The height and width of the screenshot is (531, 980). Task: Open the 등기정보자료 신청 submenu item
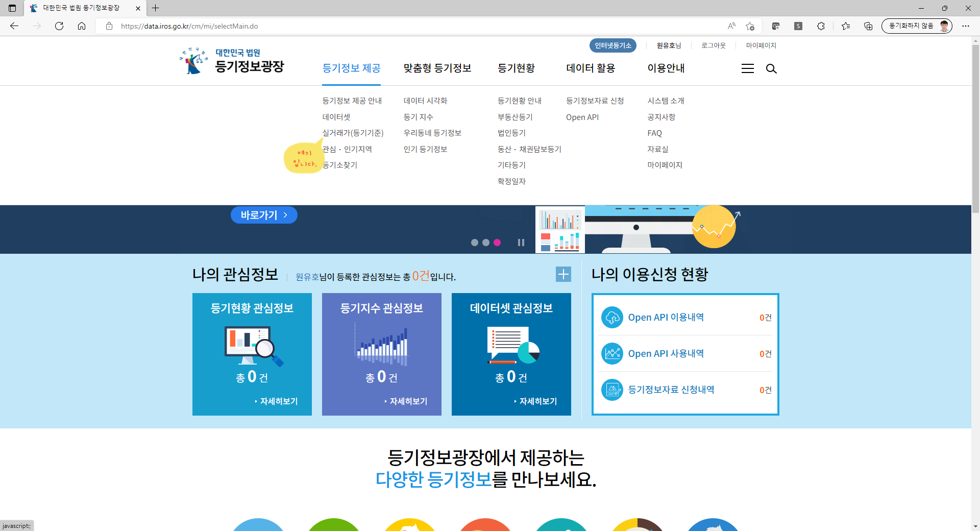(x=595, y=101)
